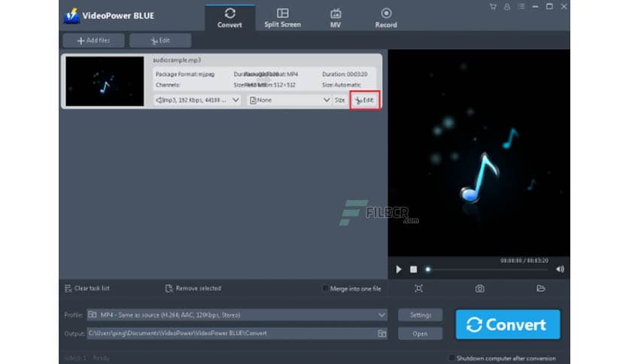Click the preview progress slider handle
Viewport: 629px width, 364px height.
(x=428, y=269)
